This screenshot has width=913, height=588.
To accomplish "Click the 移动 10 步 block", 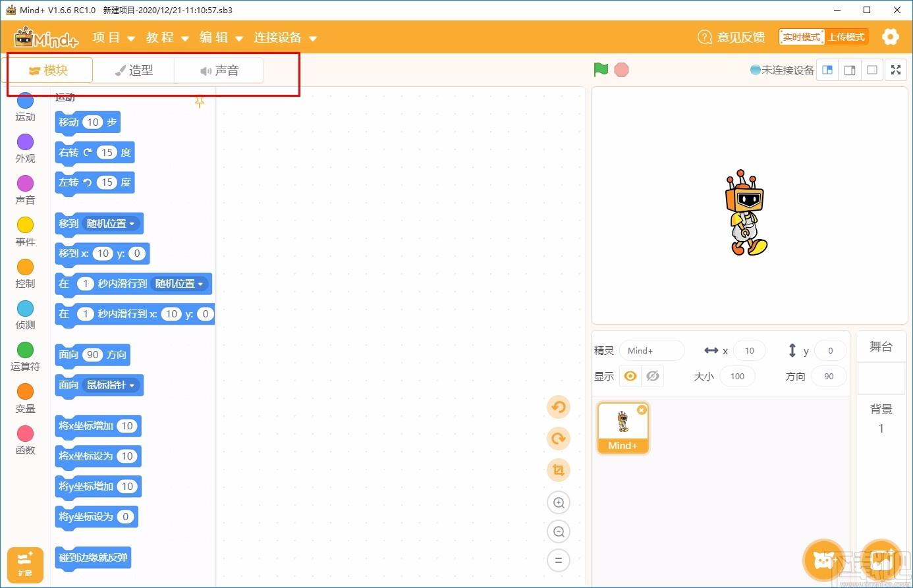I will pyautogui.click(x=88, y=122).
